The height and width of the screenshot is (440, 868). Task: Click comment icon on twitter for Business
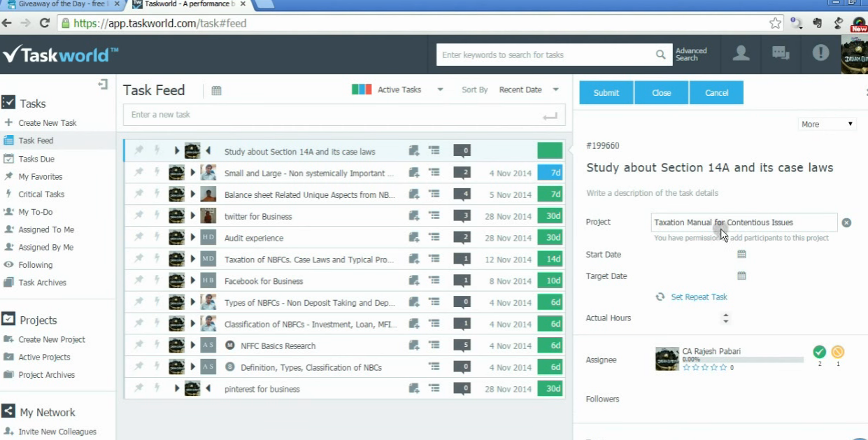[462, 216]
